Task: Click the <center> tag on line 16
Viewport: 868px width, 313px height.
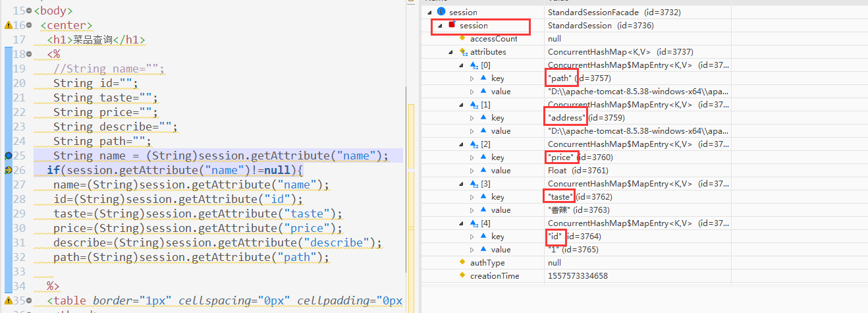Action: click(66, 25)
